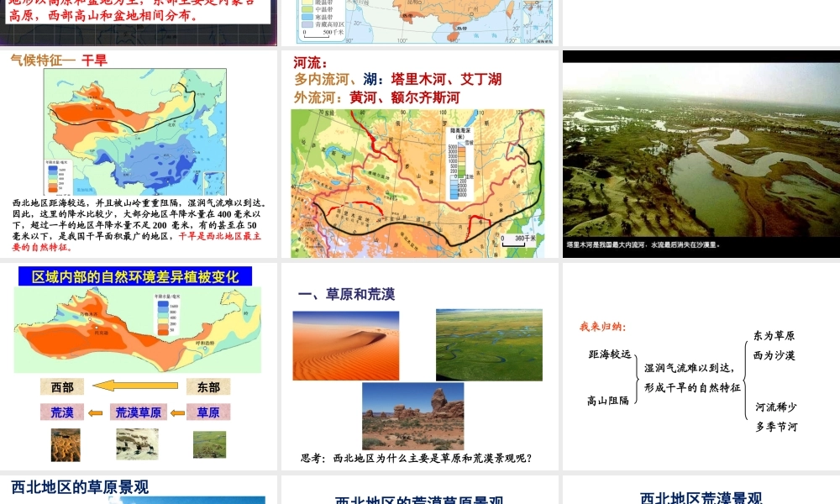This screenshot has height=504, width=840.
Task: Click small arrow between 荒漠草原 and 草原
Action: pyautogui.click(x=177, y=412)
